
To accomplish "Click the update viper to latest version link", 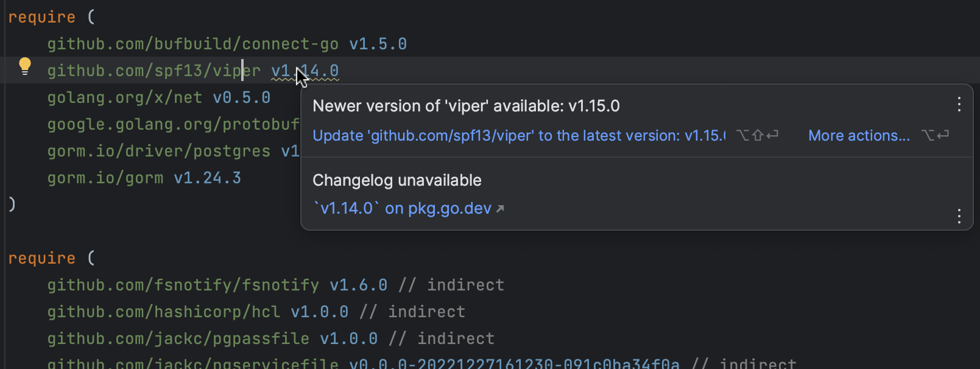I will pyautogui.click(x=519, y=136).
